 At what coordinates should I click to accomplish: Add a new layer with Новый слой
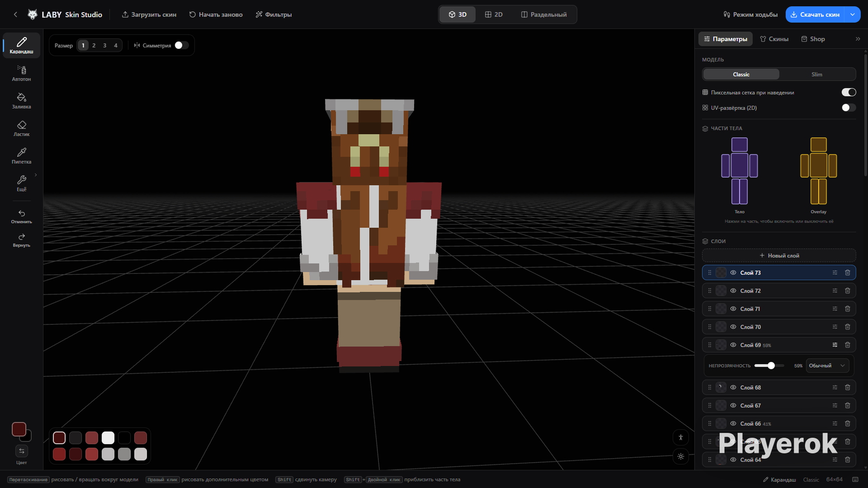coord(779,256)
